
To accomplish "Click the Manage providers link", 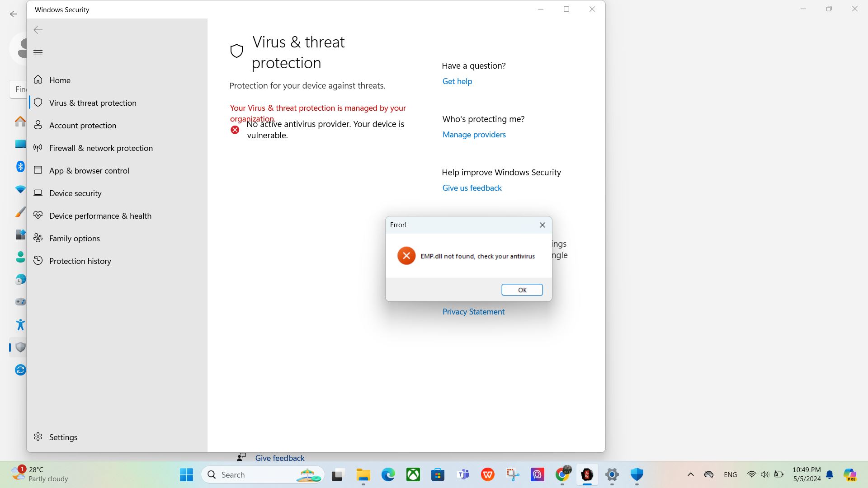I will (x=474, y=134).
